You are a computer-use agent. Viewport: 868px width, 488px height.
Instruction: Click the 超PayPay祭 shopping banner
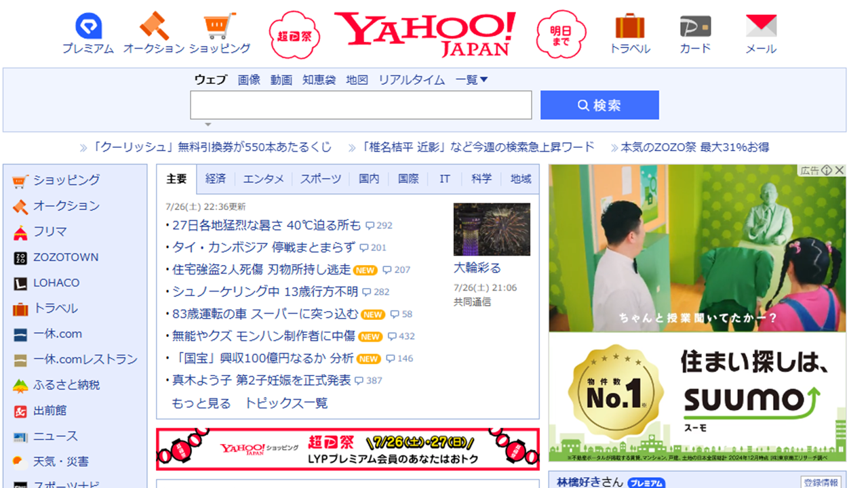coord(348,449)
